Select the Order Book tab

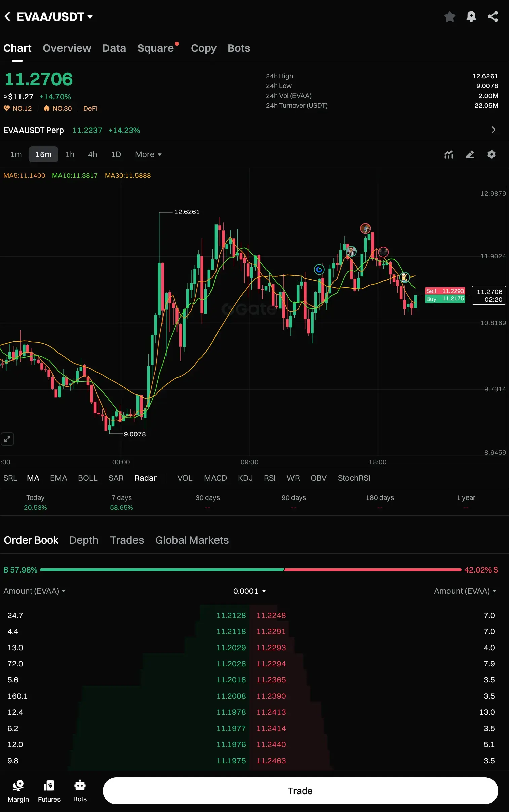(31, 540)
